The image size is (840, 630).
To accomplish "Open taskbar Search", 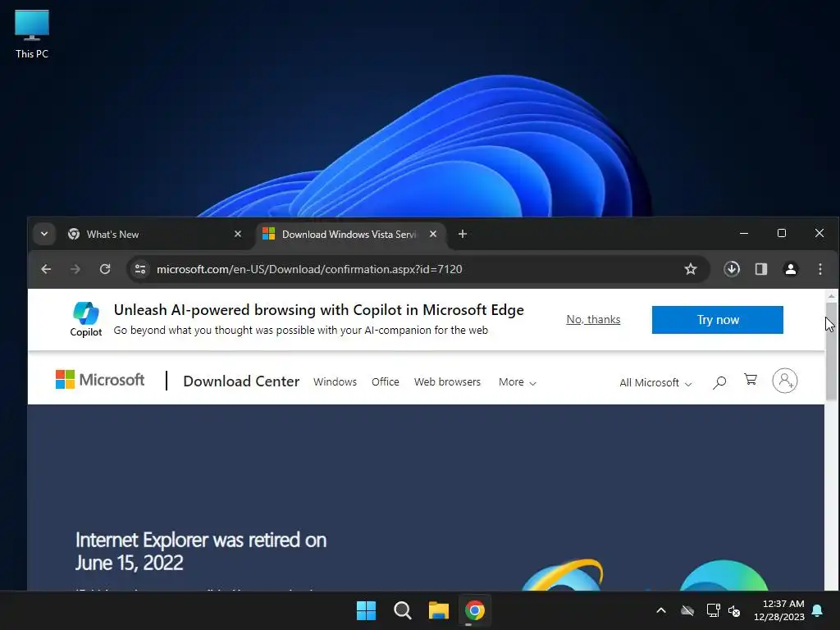I will coord(402,610).
